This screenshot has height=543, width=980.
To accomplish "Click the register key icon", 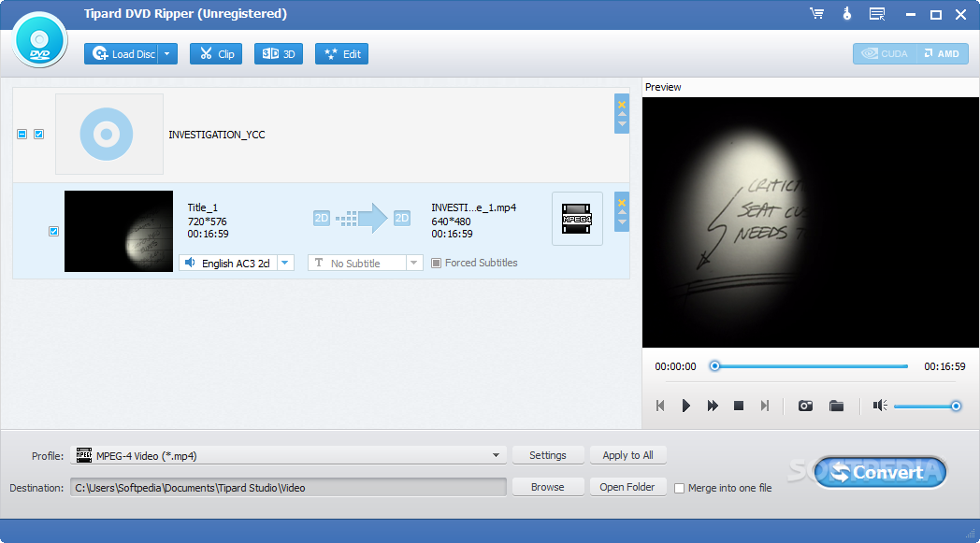I will click(847, 13).
